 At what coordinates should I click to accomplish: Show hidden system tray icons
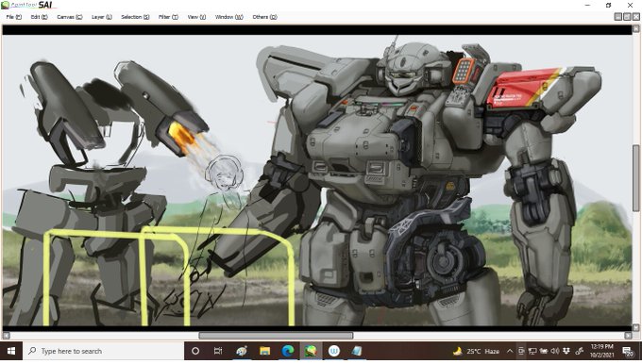pyautogui.click(x=510, y=351)
